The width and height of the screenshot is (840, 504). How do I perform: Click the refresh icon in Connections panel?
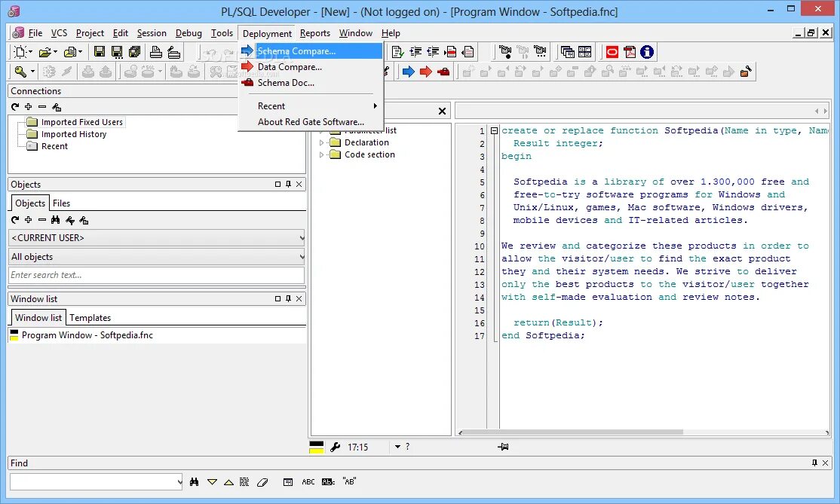pos(15,107)
